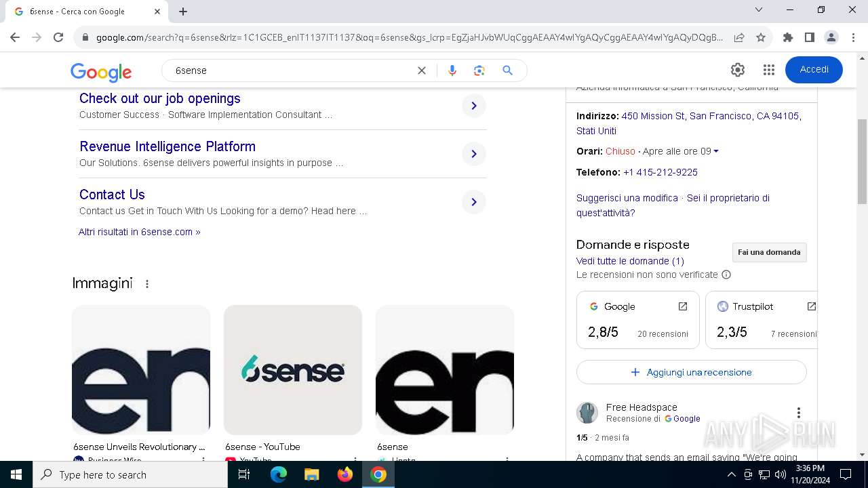
Task: Expand Revenue Intelligence Platform result
Action: (x=474, y=154)
